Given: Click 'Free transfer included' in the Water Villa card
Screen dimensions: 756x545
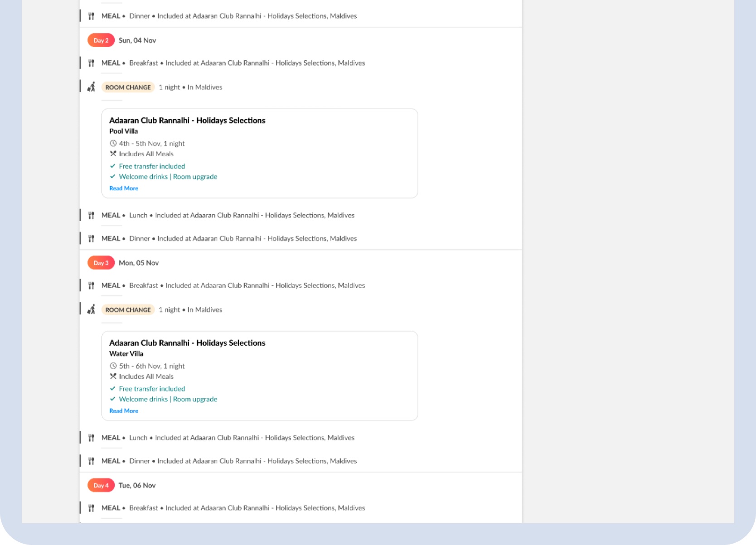Looking at the screenshot, I should pyautogui.click(x=152, y=389).
